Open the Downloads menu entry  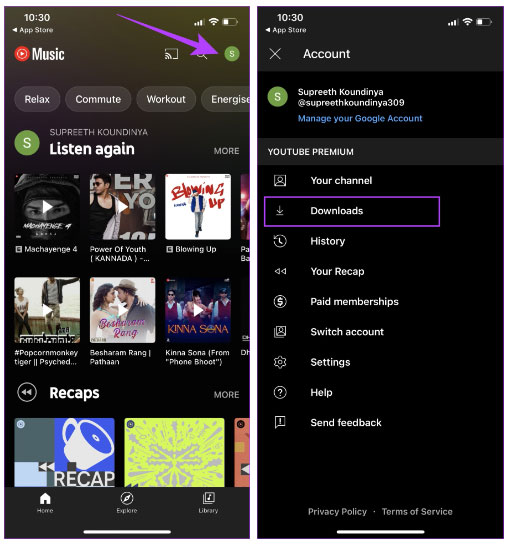[x=352, y=211]
